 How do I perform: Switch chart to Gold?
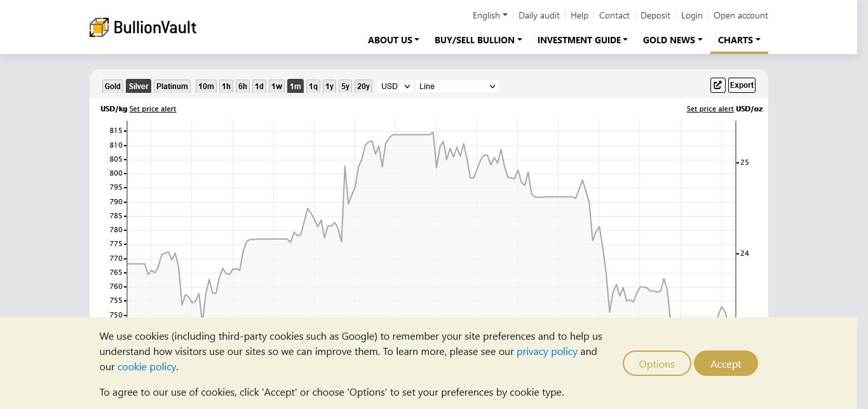pos(112,87)
